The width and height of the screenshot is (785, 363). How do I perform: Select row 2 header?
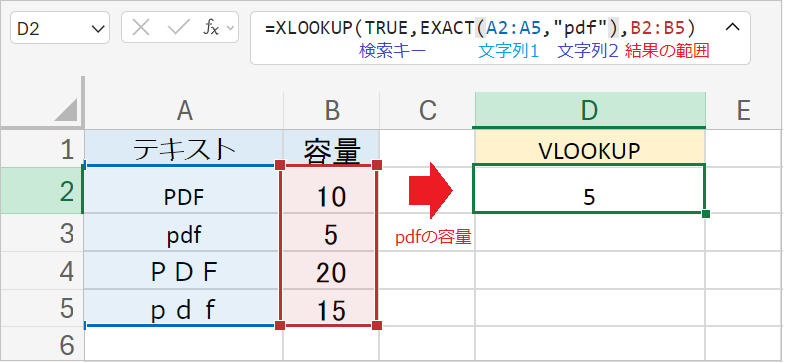pos(42,191)
